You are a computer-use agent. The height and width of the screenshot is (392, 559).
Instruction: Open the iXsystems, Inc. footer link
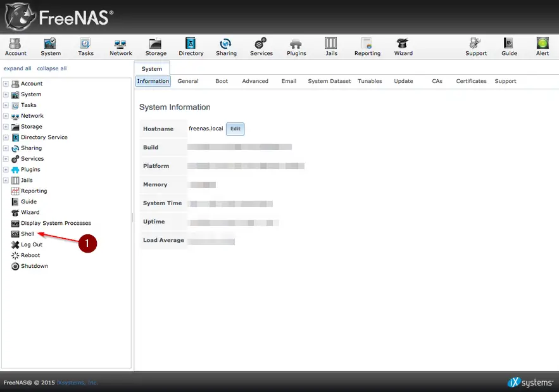click(x=77, y=383)
